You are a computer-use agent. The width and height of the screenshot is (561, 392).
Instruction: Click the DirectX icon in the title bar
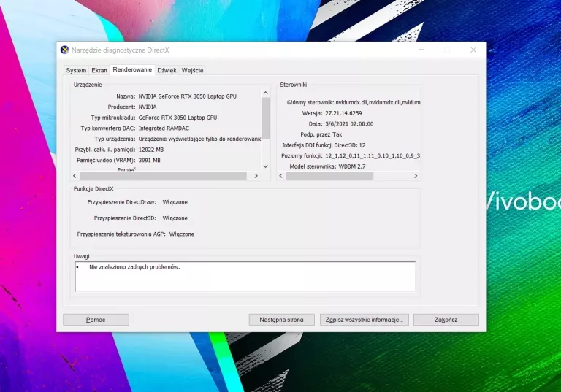pos(65,50)
